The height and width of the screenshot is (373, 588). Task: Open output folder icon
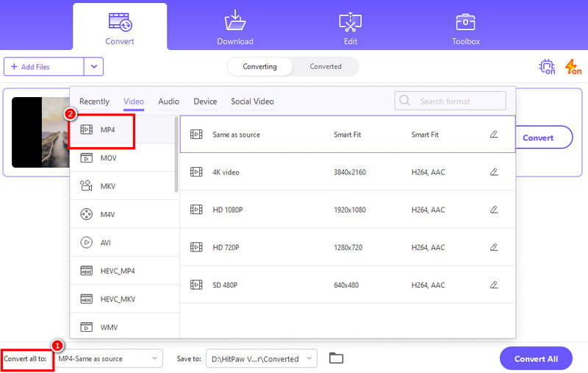(x=336, y=358)
